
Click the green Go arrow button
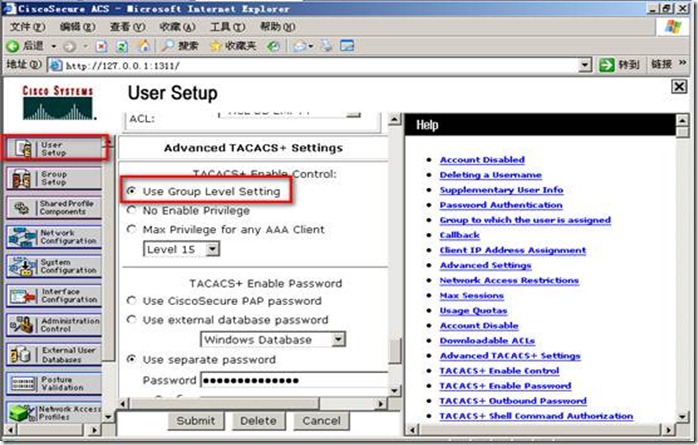tap(606, 65)
